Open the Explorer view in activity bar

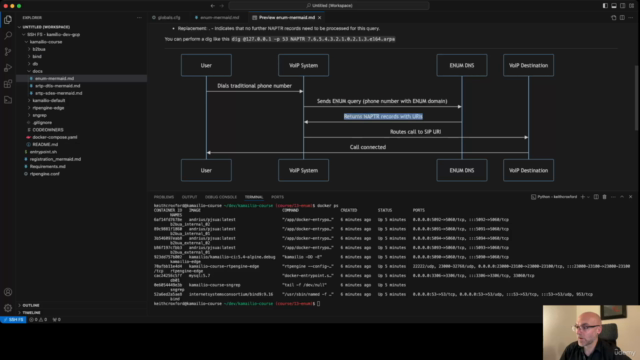pyautogui.click(x=8, y=20)
